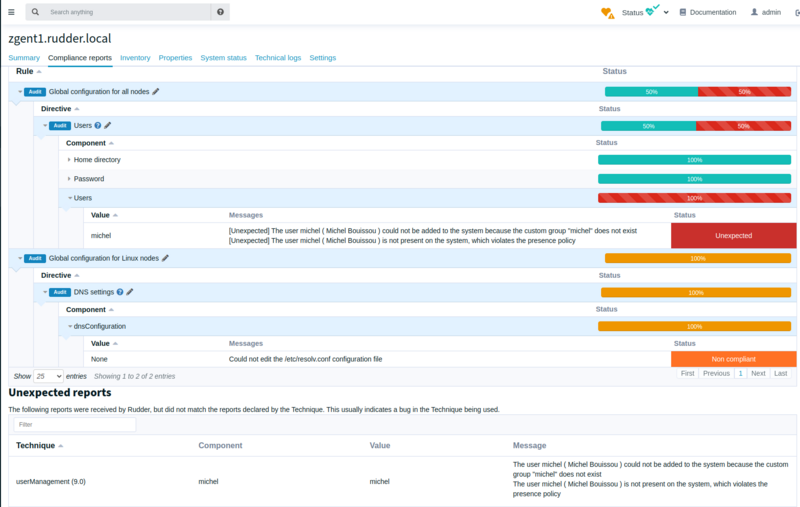
Task: Collapse the Users directive row
Action: pyautogui.click(x=45, y=125)
